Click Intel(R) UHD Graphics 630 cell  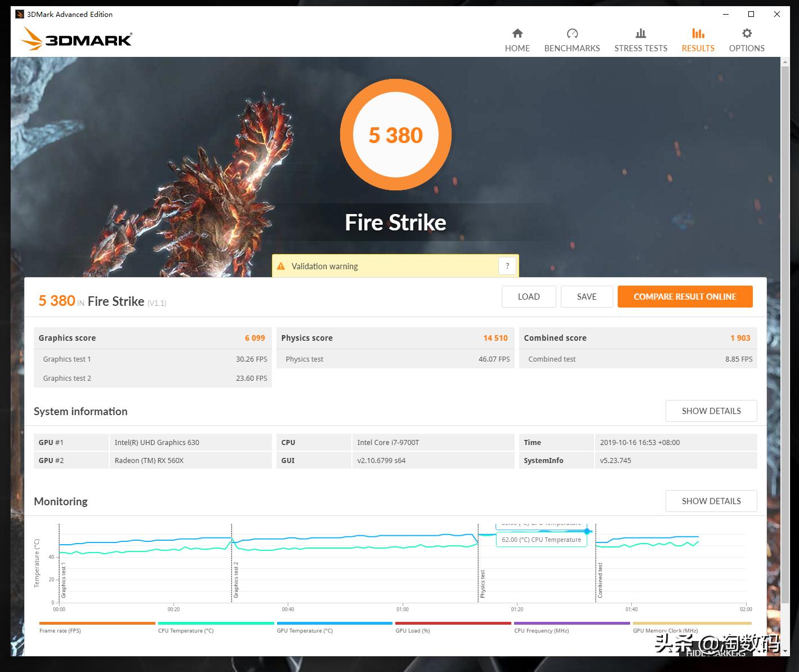(190, 442)
